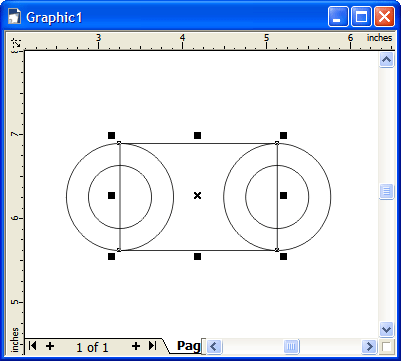
Task: Click the '1 of 1' page counter
Action: click(x=92, y=347)
